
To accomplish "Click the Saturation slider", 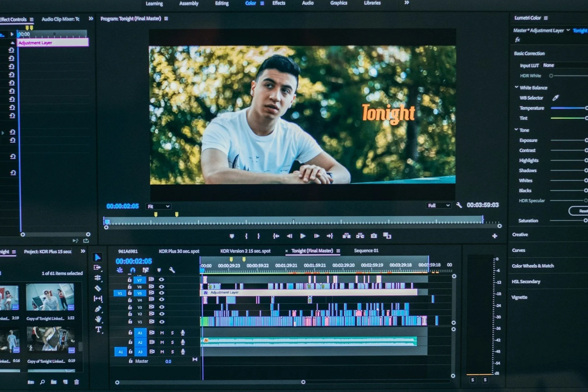I will (x=568, y=220).
